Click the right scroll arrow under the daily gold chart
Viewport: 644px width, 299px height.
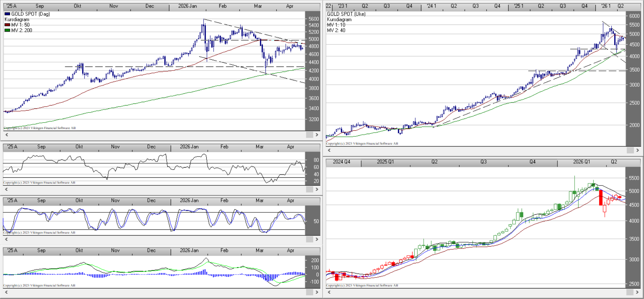click(x=317, y=135)
